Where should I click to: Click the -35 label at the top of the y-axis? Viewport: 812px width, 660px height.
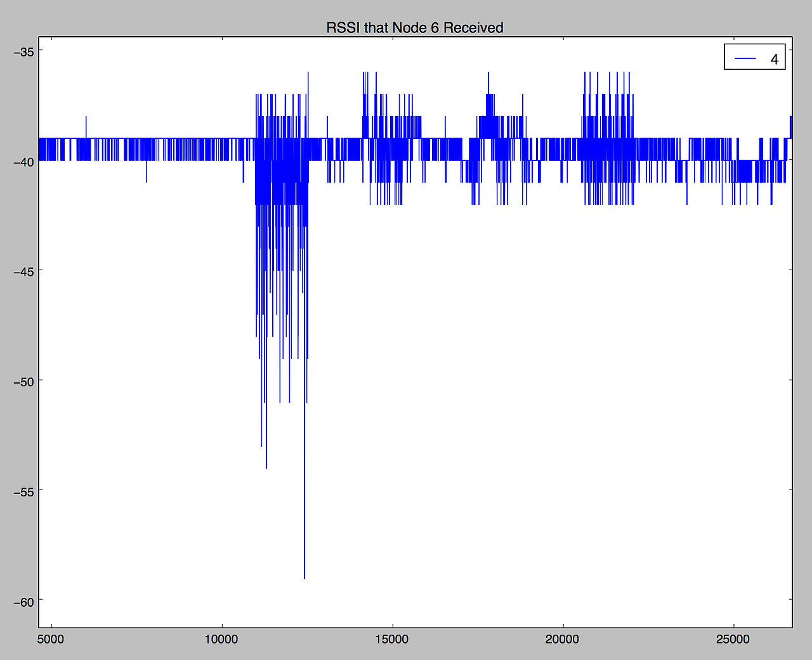[x=23, y=52]
